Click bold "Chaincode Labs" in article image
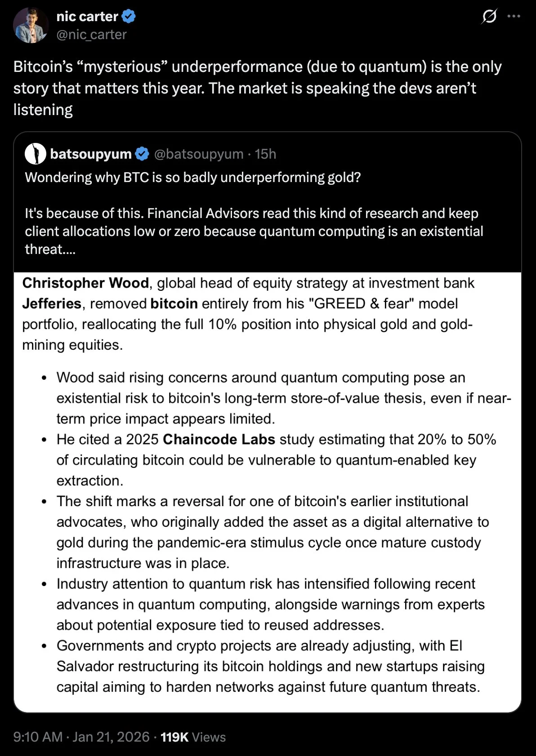This screenshot has height=756, width=536. [x=219, y=439]
